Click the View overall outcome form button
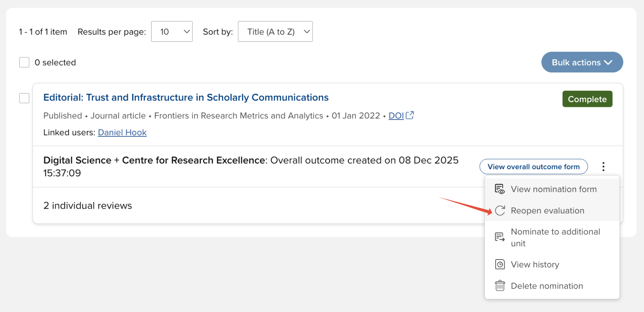 point(533,166)
